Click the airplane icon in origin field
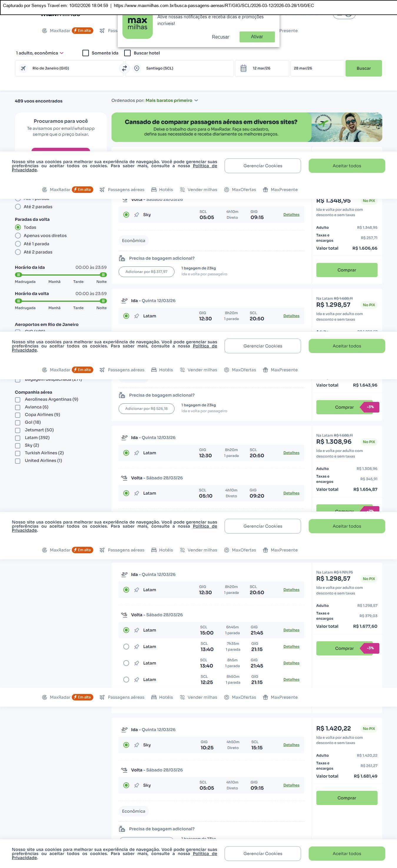 coord(23,68)
